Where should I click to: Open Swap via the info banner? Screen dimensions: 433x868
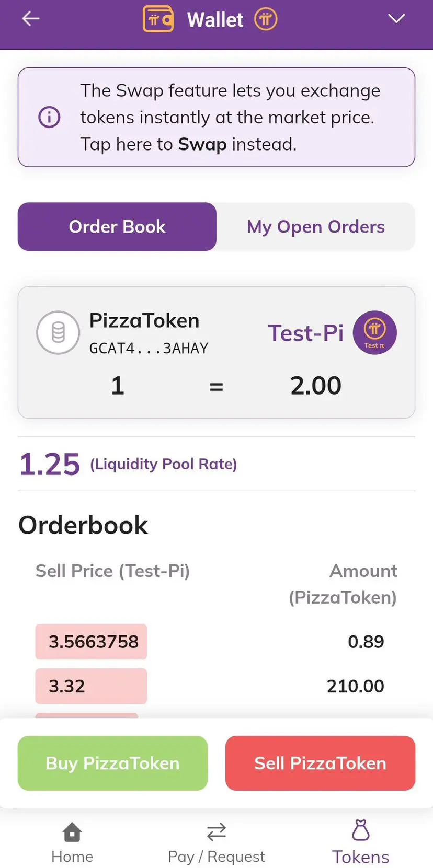216,117
